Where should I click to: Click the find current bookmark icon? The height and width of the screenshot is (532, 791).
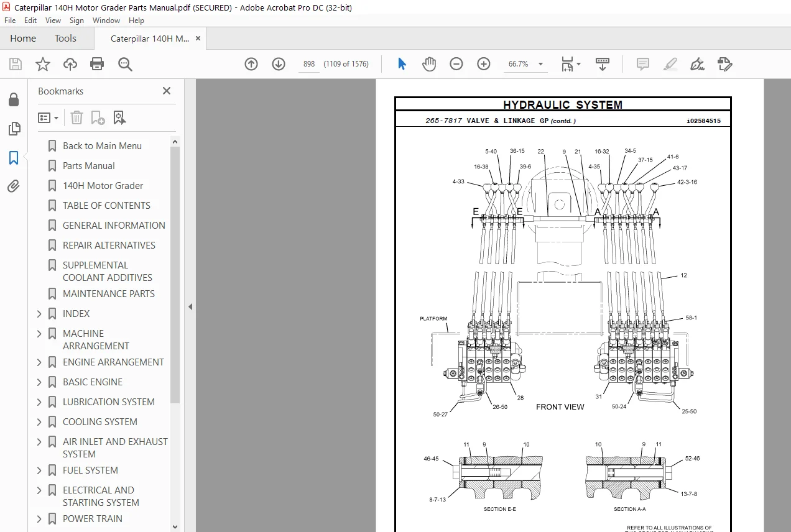point(119,117)
